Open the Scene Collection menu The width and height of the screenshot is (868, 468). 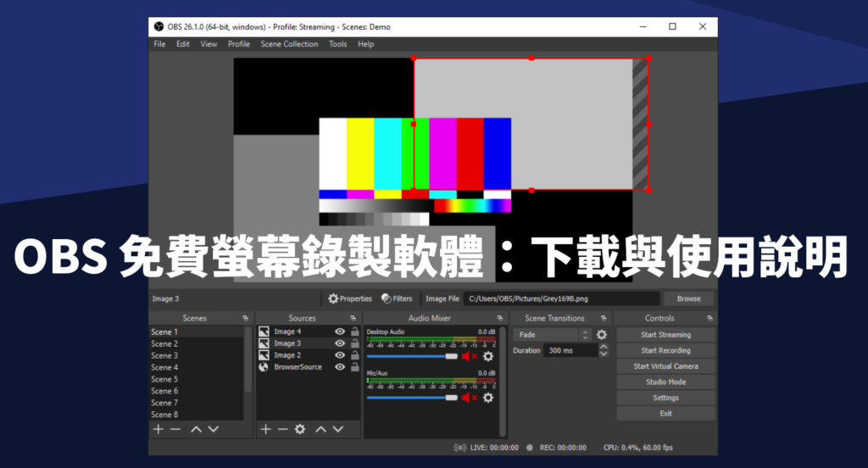coord(289,44)
